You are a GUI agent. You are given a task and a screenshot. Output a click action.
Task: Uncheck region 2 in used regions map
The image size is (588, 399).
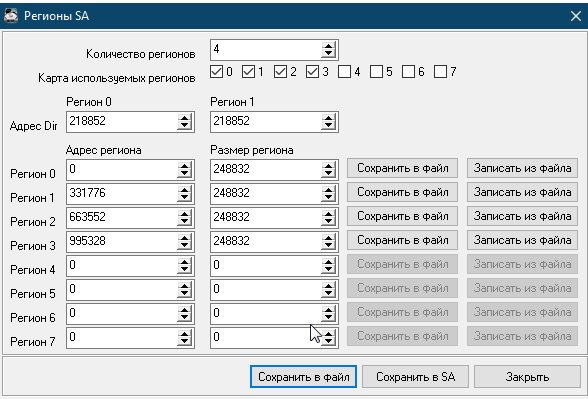280,71
